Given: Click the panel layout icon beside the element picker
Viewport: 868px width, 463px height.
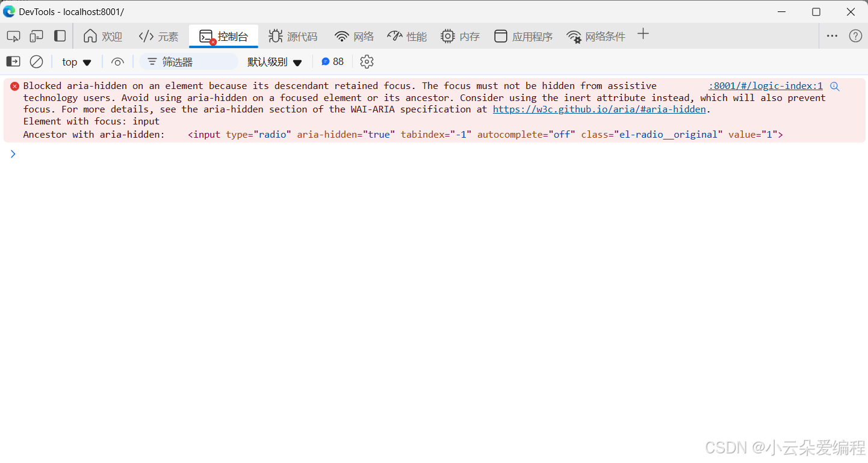Looking at the screenshot, I should pos(60,36).
